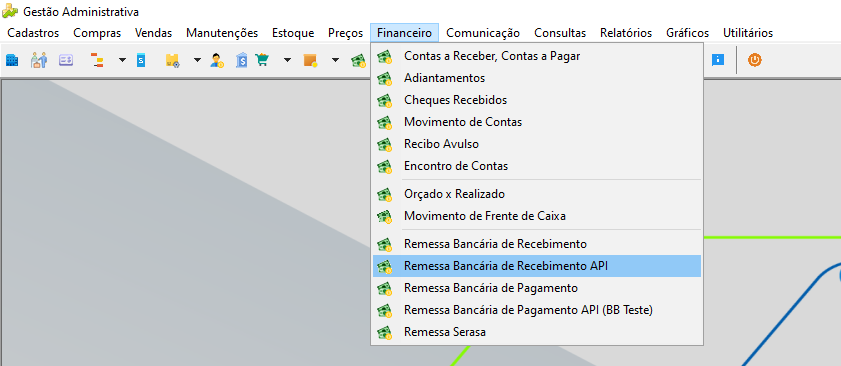Choose the Adiantamentos menu entry

(x=537, y=78)
